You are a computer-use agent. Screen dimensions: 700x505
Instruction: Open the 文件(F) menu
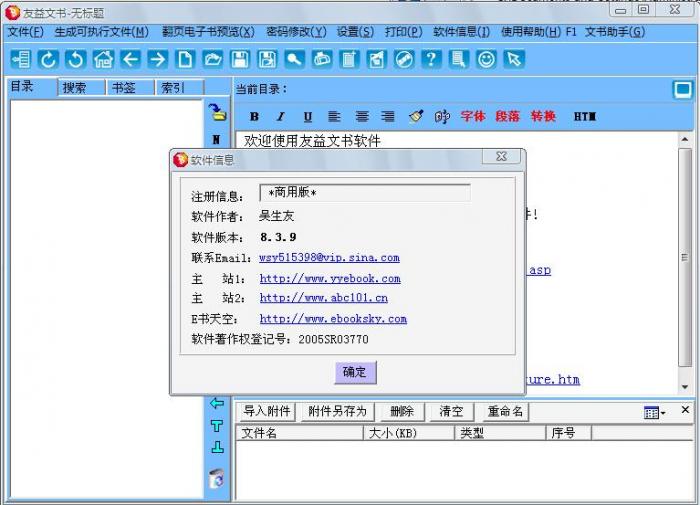point(25,32)
